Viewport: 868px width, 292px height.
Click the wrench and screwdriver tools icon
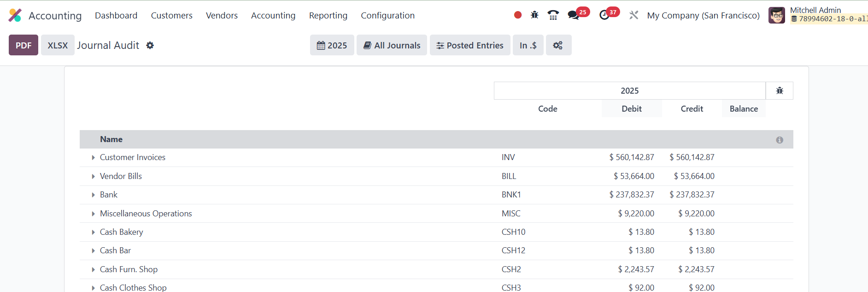click(x=634, y=15)
